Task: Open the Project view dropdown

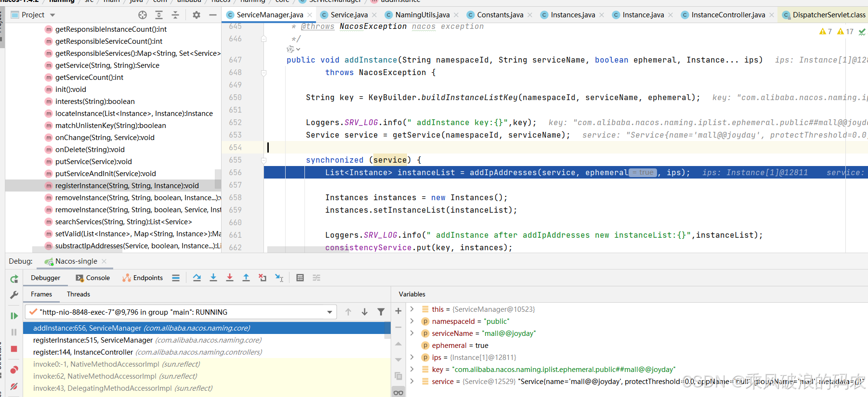Action: [x=53, y=15]
